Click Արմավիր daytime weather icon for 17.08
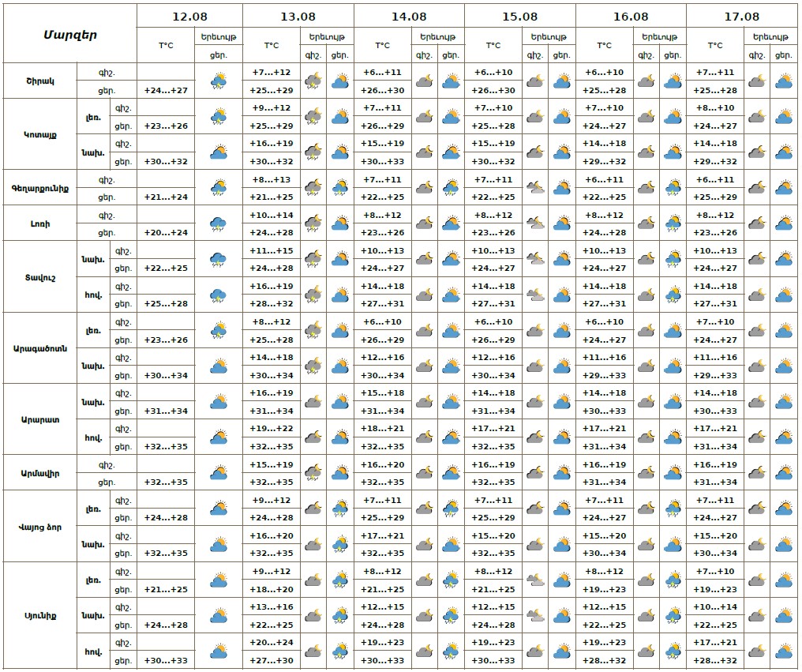802x672 pixels. [x=783, y=473]
